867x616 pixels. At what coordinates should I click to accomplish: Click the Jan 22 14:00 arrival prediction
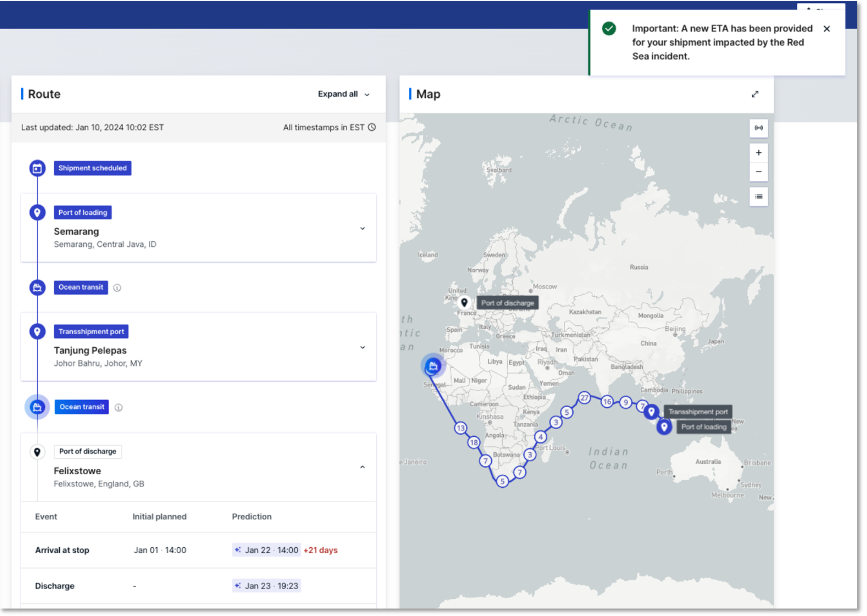coord(267,550)
